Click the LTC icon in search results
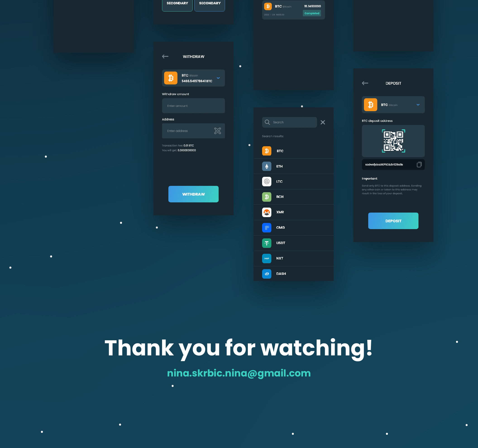 click(x=267, y=181)
